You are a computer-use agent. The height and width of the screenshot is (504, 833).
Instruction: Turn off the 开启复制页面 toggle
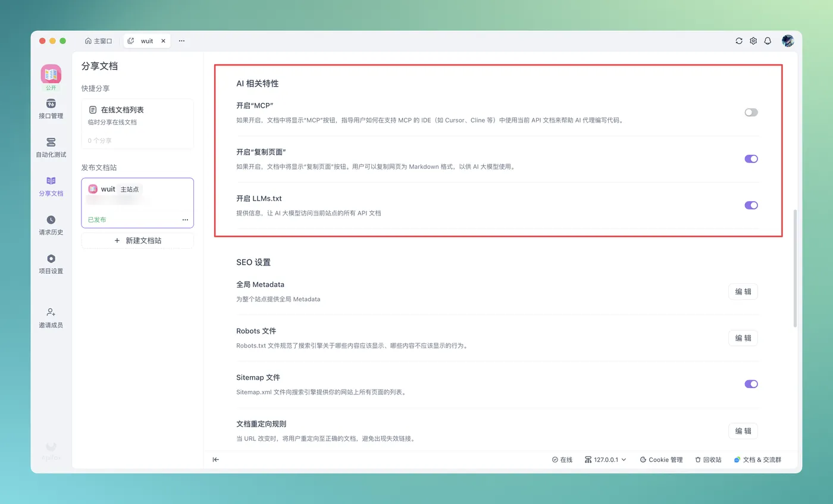751,159
